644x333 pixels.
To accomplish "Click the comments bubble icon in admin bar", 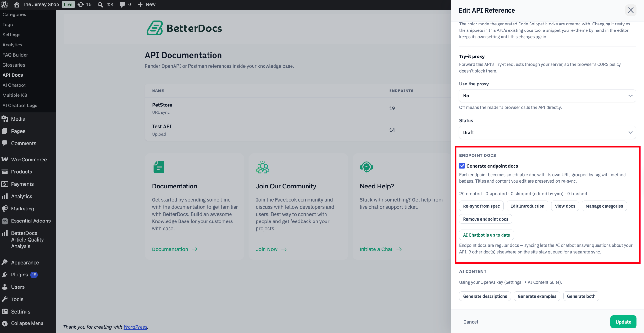I will click(x=122, y=4).
